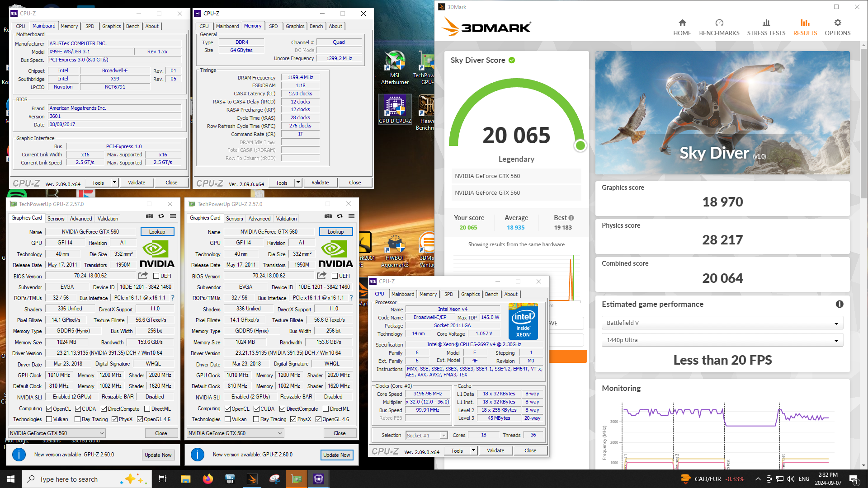Share BIOS version in left GPU-Z window

143,276
